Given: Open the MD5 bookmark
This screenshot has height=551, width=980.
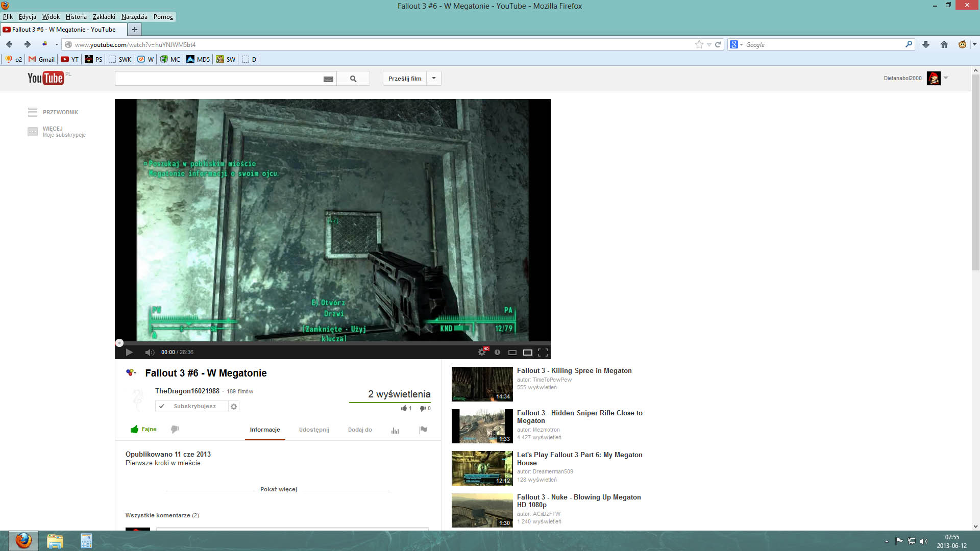Looking at the screenshot, I should [x=198, y=59].
